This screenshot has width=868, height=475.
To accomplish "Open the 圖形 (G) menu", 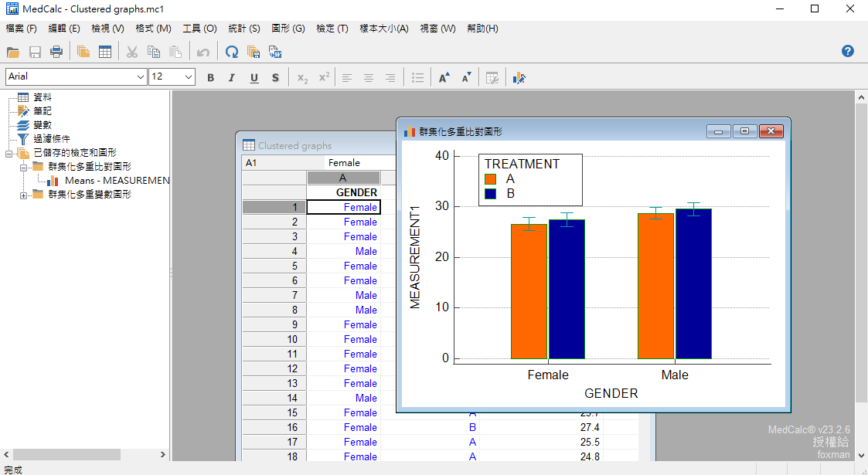I will pyautogui.click(x=288, y=29).
